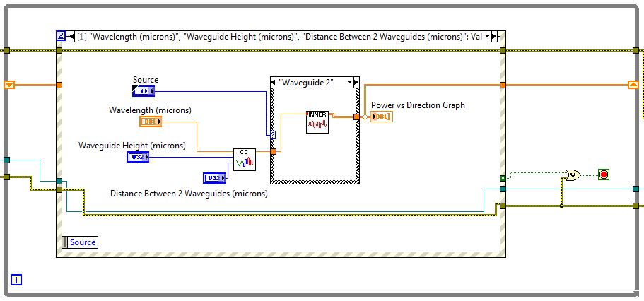Click the red loop stop condition terminal
The image size is (644, 301).
click(603, 175)
